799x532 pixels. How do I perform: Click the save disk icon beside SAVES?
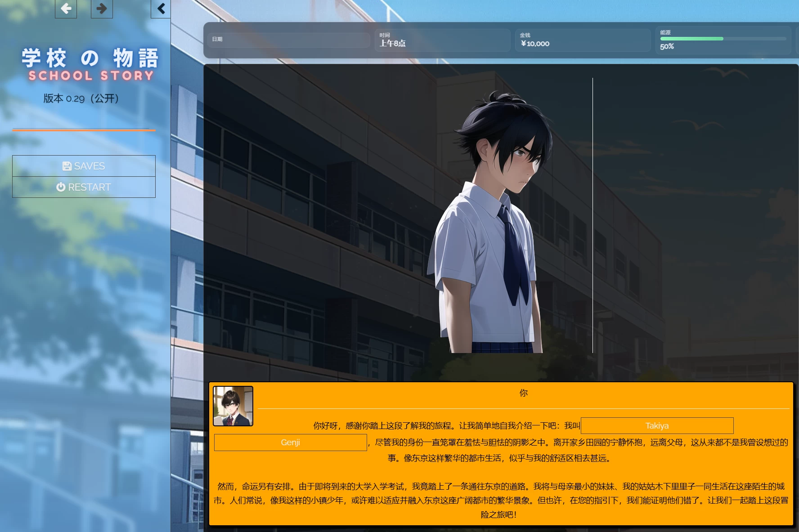[x=67, y=165]
